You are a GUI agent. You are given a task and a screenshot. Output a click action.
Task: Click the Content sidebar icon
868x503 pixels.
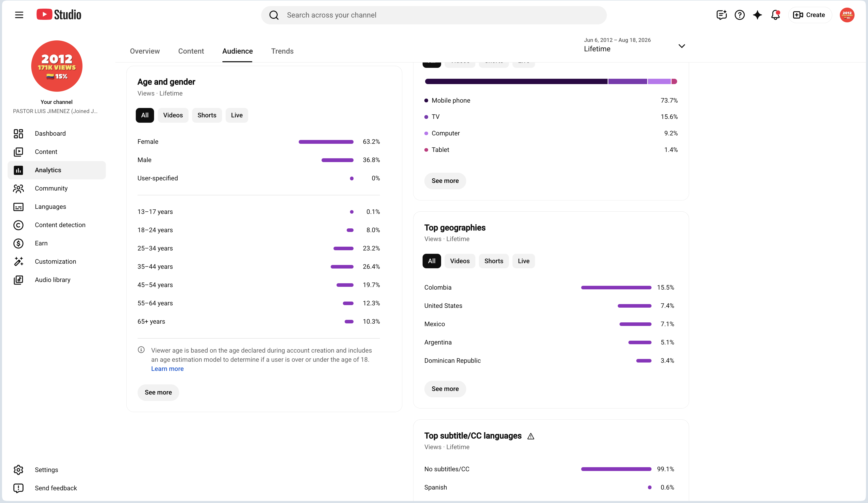[18, 152]
